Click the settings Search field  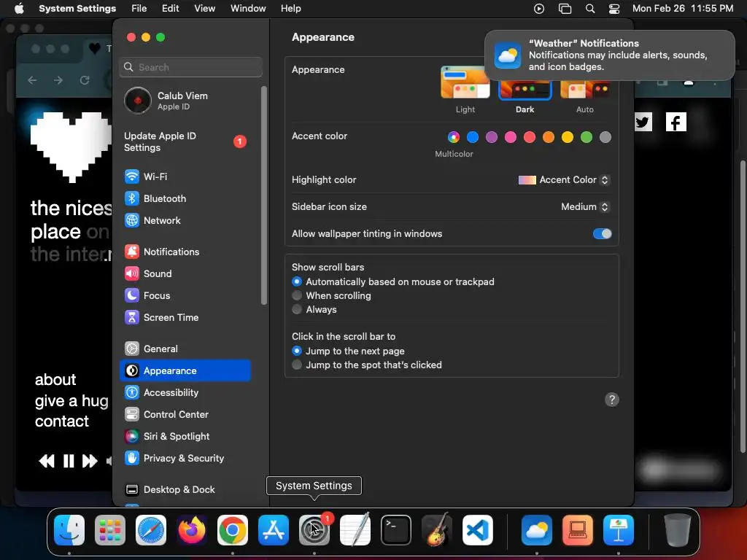(190, 67)
